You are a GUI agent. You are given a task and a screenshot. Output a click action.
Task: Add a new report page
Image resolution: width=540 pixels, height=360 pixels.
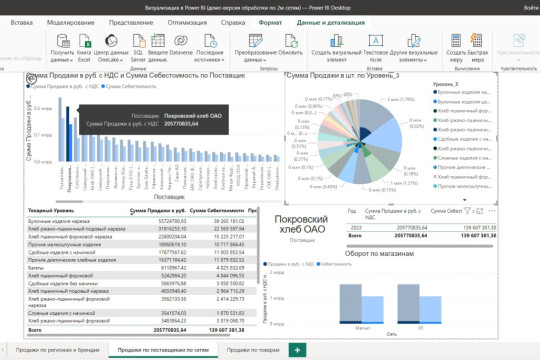[x=297, y=350]
